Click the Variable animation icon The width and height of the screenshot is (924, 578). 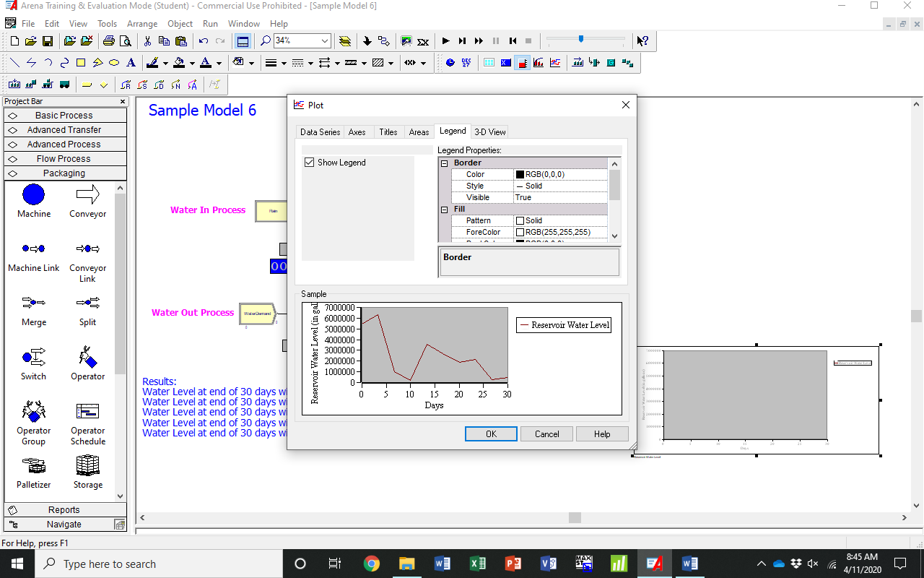(505, 63)
